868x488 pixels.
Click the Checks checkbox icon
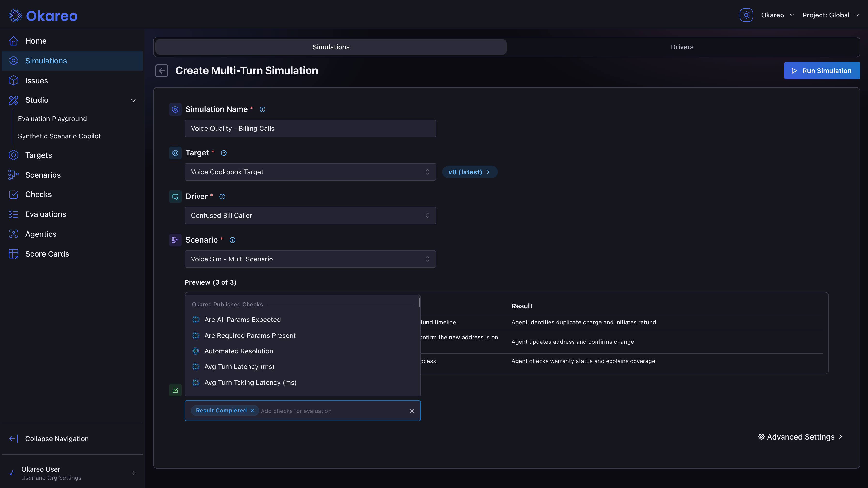pyautogui.click(x=14, y=194)
